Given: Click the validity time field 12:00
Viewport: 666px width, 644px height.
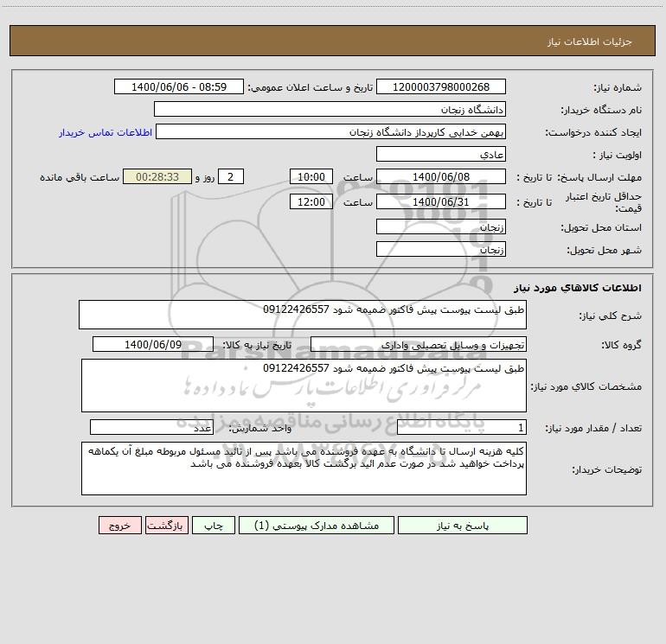Looking at the screenshot, I should (311, 201).
